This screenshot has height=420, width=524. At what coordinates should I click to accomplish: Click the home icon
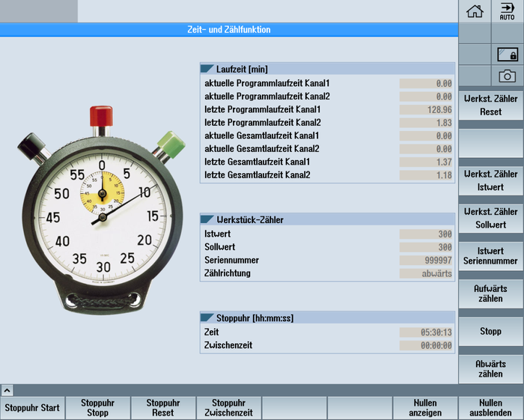475,11
